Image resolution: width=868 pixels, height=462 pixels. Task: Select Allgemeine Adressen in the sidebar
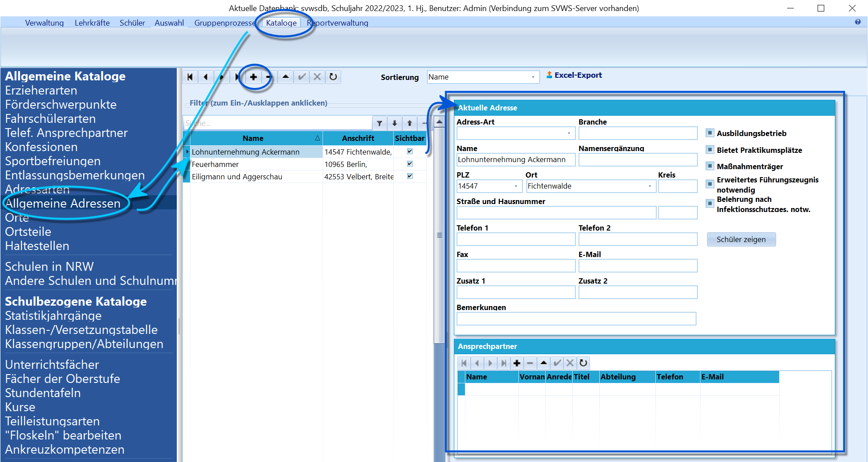63,203
